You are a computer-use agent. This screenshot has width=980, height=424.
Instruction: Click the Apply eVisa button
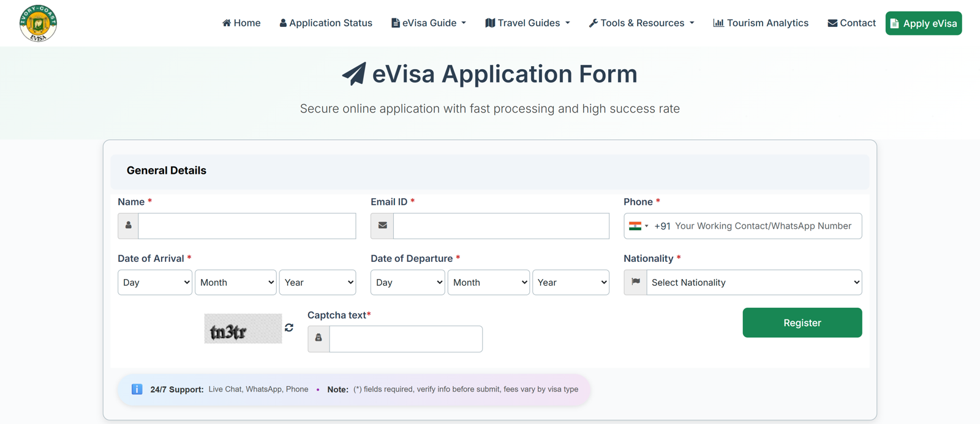pyautogui.click(x=923, y=23)
